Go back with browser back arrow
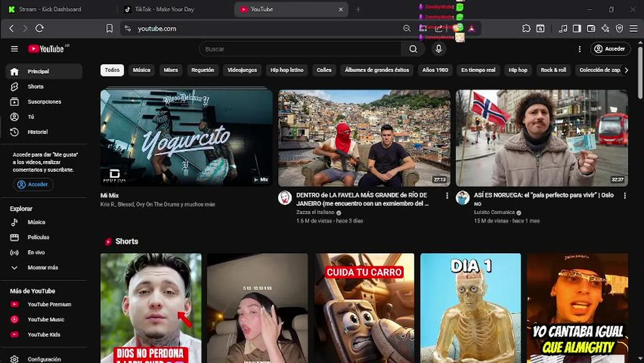Image resolution: width=644 pixels, height=363 pixels. 12,29
